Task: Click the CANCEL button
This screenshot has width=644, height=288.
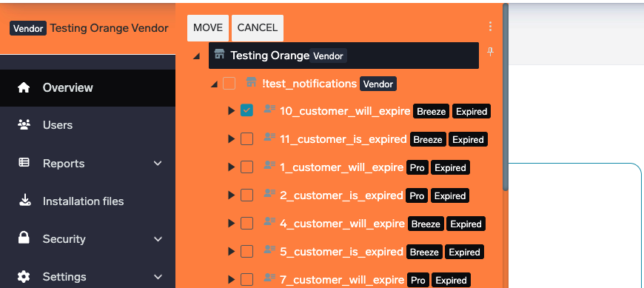Action: click(258, 28)
